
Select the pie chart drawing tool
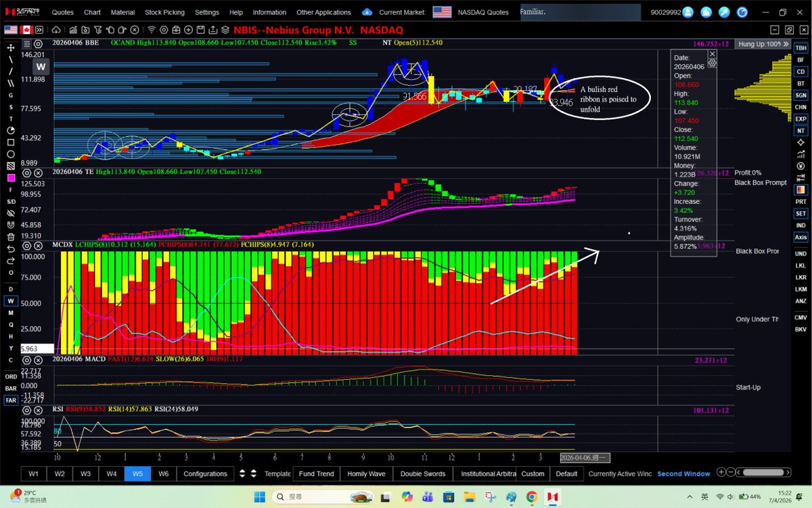(x=11, y=130)
